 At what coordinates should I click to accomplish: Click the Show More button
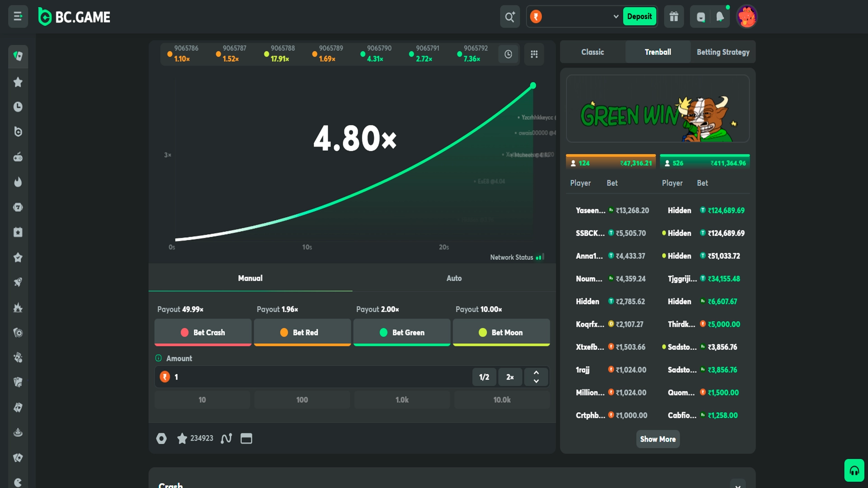pos(658,439)
